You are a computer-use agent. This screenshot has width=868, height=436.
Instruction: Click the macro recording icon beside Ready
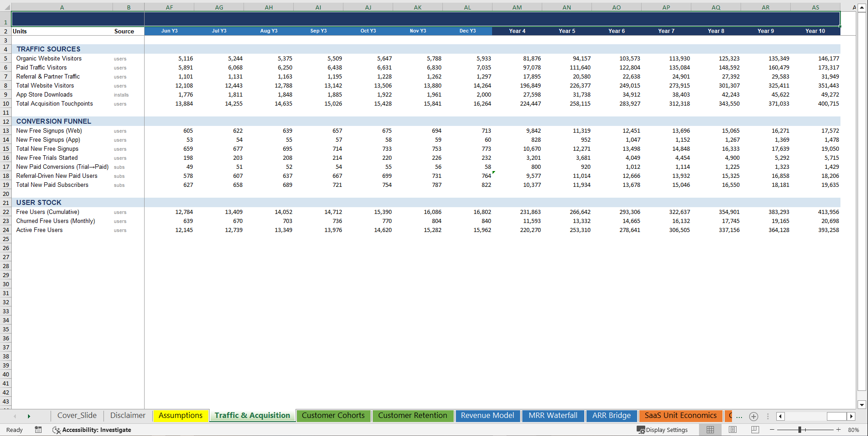38,430
